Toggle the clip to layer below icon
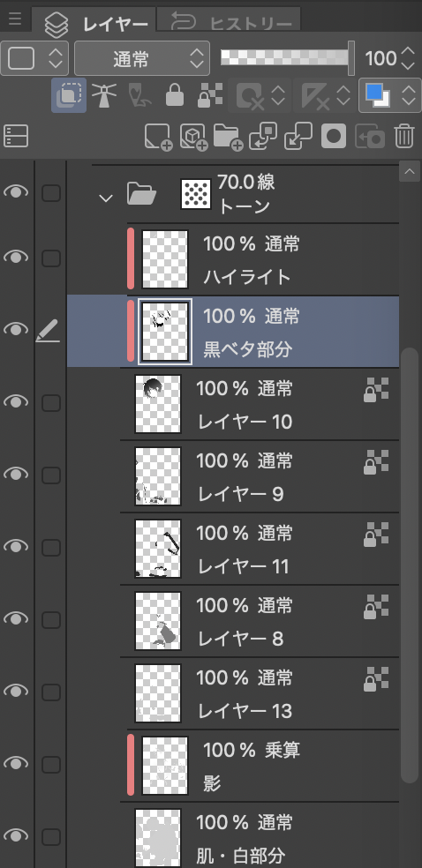 pyautogui.click(x=69, y=95)
